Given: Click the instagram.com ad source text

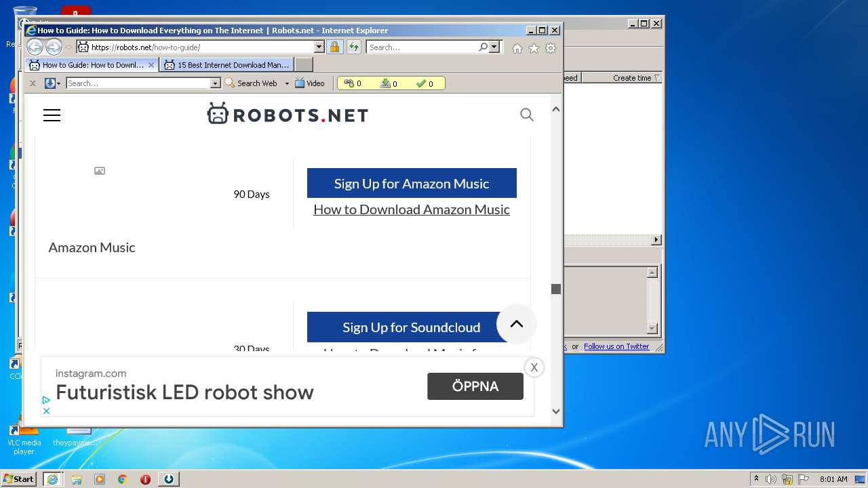Looking at the screenshot, I should [x=91, y=373].
